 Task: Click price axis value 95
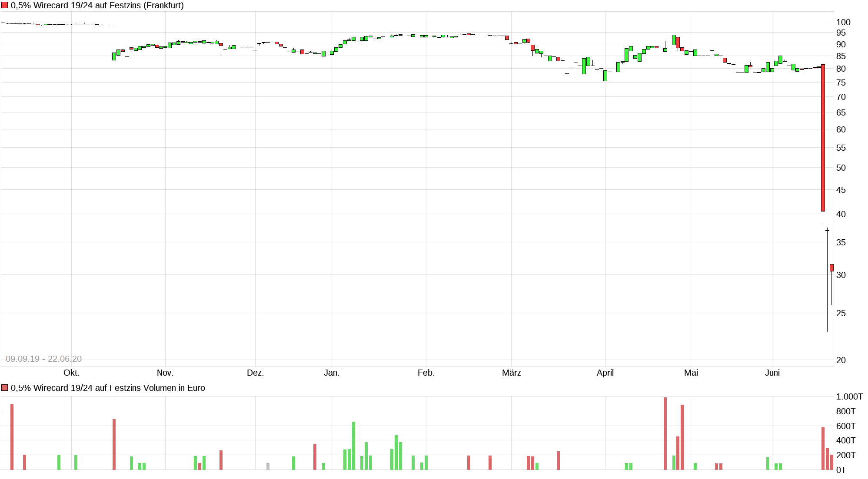(841, 33)
